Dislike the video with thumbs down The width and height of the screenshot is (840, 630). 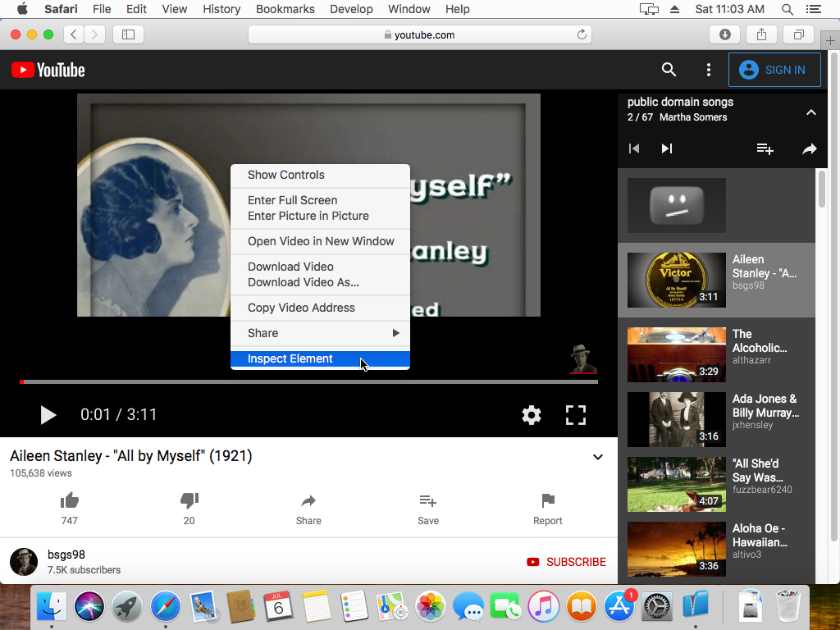tap(189, 500)
